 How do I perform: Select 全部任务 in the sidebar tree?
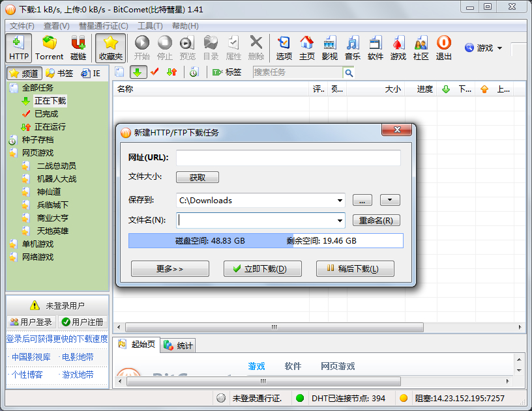[38, 88]
